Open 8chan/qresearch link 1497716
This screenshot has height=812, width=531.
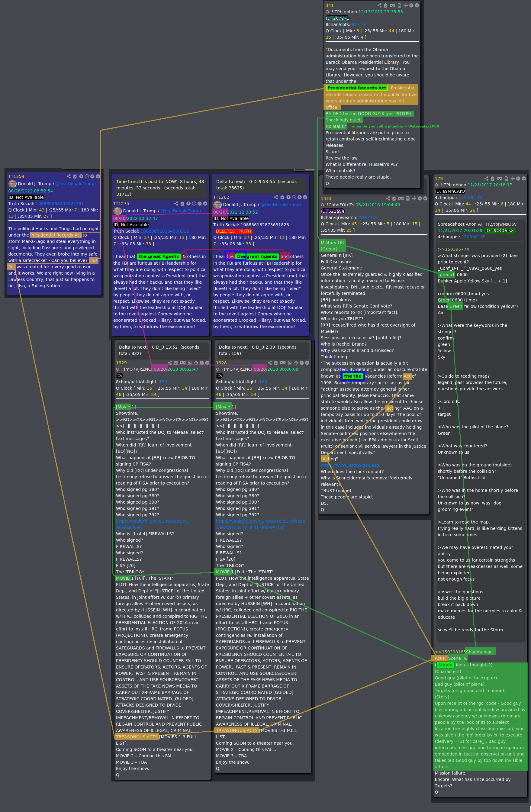coord(368,217)
